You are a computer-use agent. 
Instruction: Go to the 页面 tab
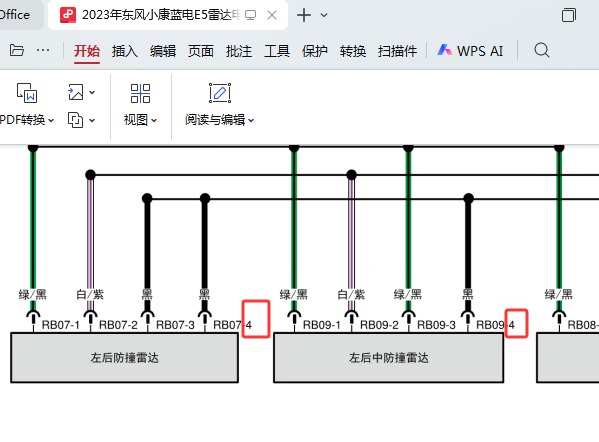201,51
